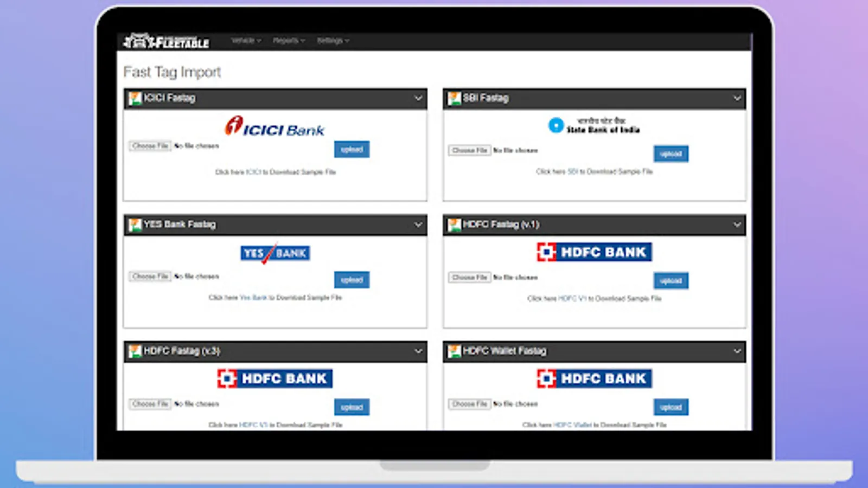Click 'No file chosen' text in YES Bank Fastag
Viewport: 868px width, 488px height.
(196, 277)
